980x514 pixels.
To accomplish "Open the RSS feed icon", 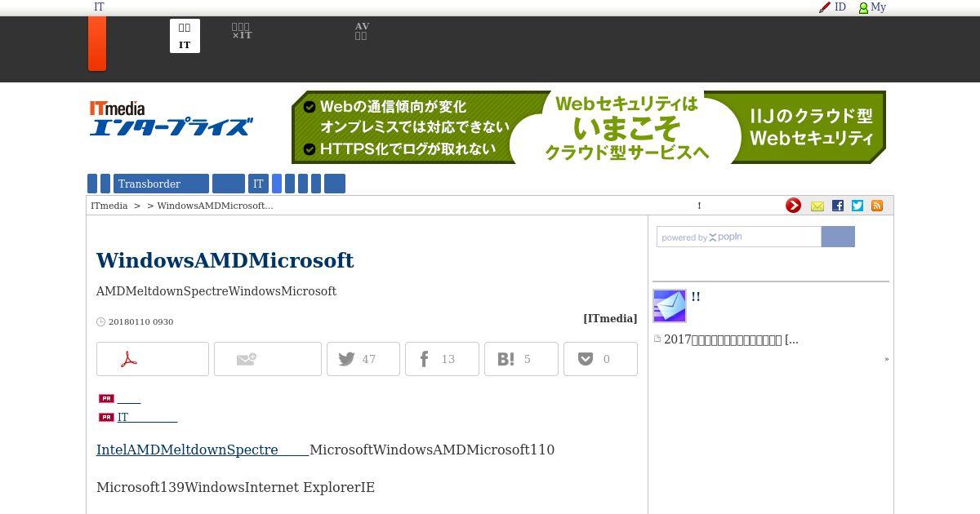I will click(x=877, y=206).
